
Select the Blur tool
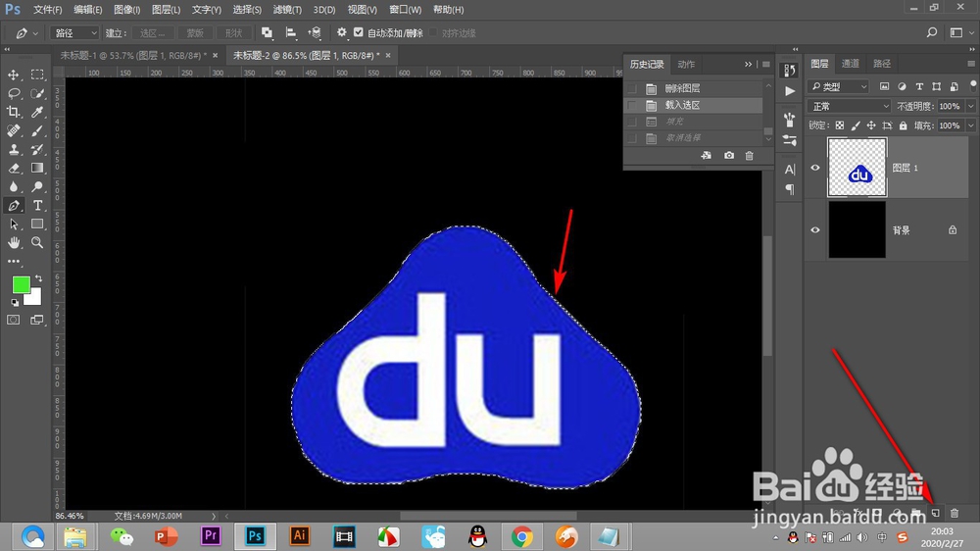(13, 187)
